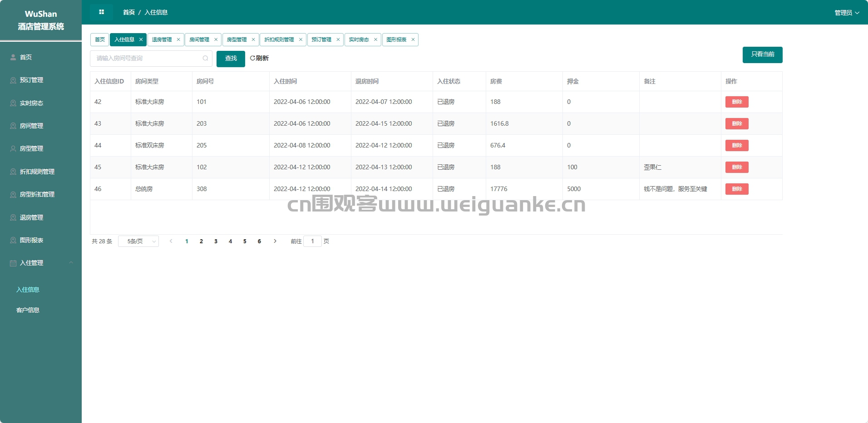Image resolution: width=868 pixels, height=423 pixels.
Task: Close the 预订管理 tab
Action: 338,39
